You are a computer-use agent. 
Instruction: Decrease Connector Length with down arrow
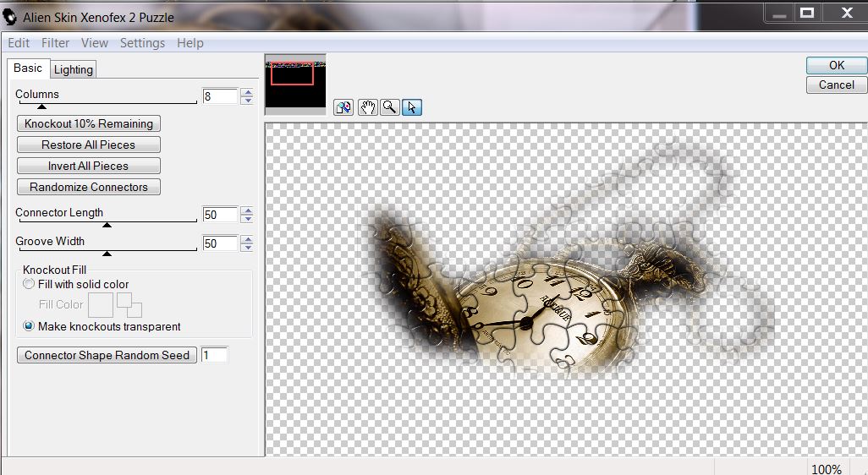pyautogui.click(x=247, y=218)
